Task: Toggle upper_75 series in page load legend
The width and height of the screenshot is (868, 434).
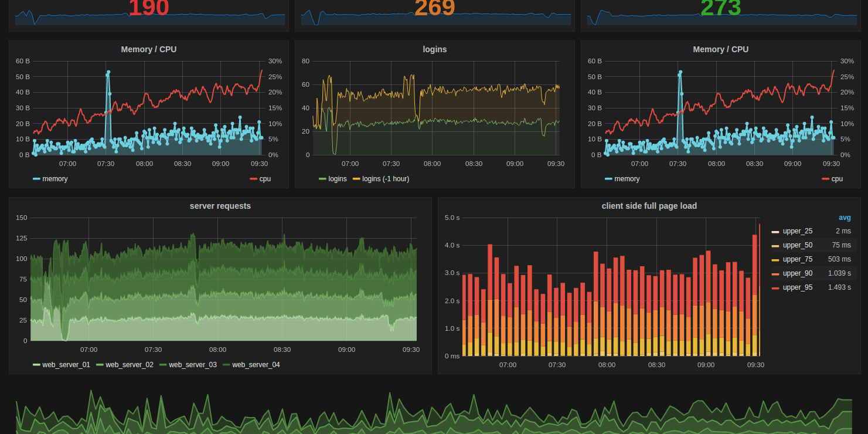Action: pos(798,259)
